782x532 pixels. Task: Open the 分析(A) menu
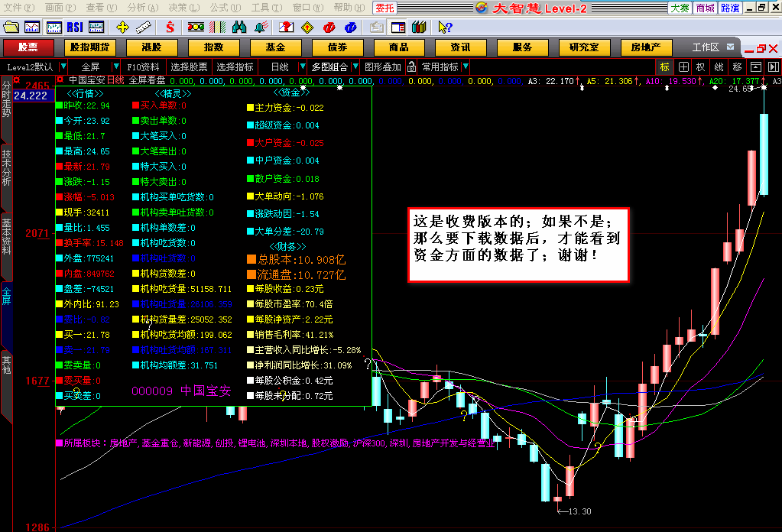143,8
